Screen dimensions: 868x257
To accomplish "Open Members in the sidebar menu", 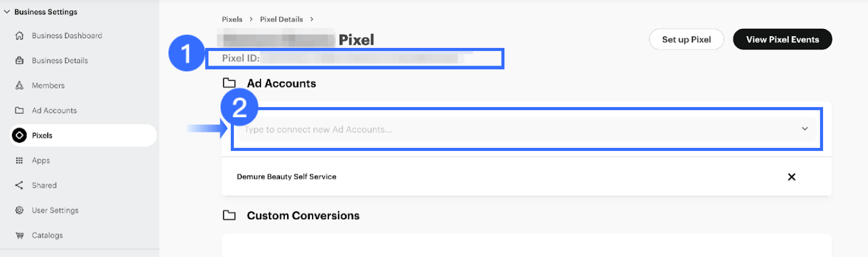I will 48,86.
